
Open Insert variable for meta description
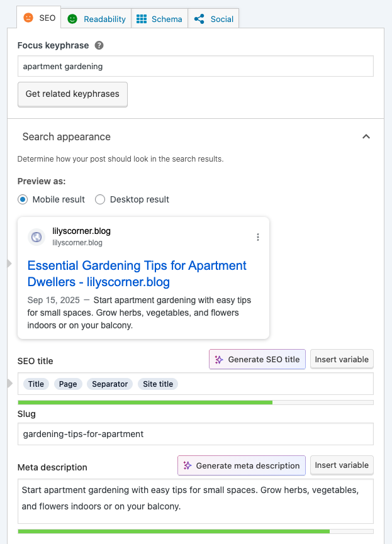(342, 465)
